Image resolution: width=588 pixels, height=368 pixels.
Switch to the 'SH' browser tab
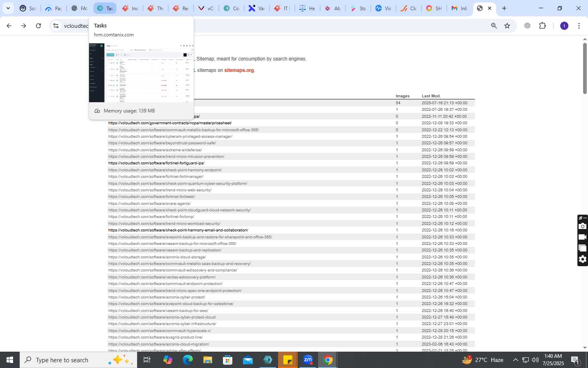(x=434, y=8)
